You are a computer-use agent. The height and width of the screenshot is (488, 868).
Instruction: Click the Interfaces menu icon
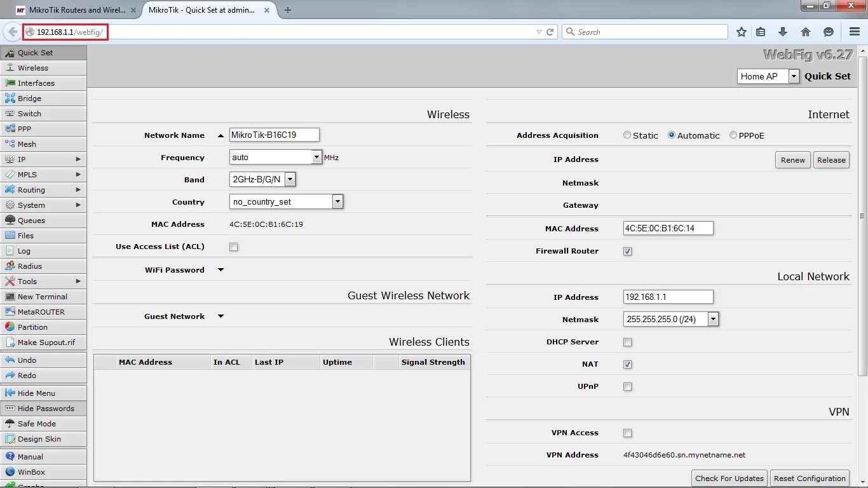point(10,83)
